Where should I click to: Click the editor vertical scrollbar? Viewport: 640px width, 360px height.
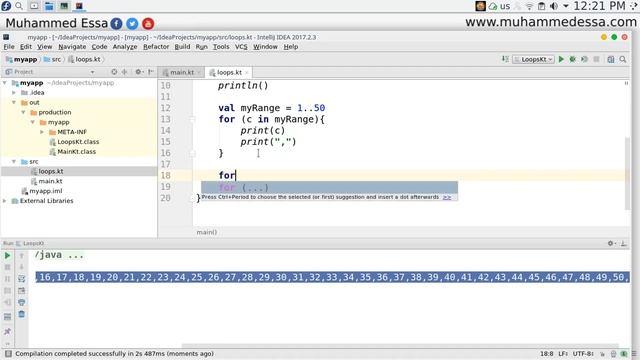pos(627,173)
